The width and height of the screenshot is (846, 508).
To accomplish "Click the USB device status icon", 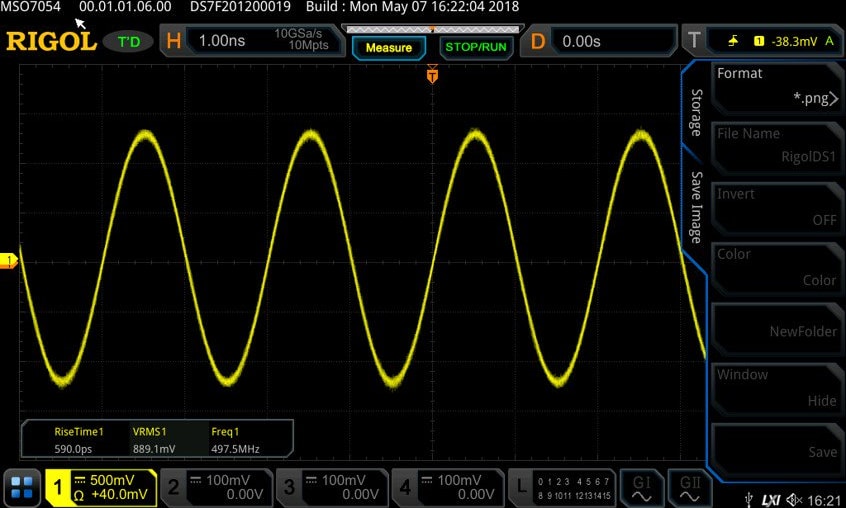I will point(748,500).
